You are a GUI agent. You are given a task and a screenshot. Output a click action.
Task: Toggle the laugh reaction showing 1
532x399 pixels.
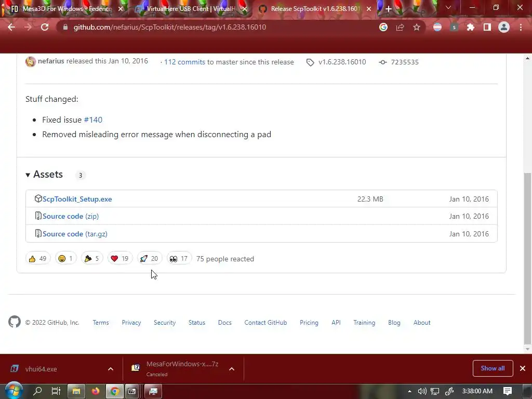(66, 259)
